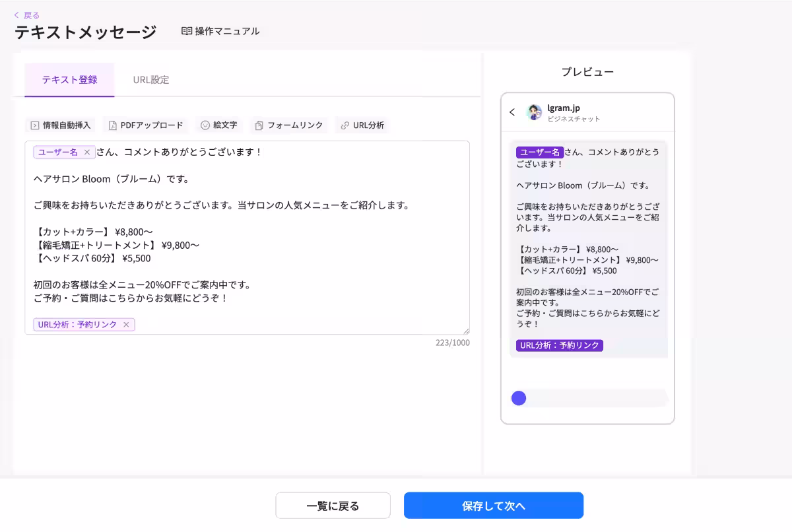
Task: Select the テキスト登録 tab
Action: pos(69,80)
